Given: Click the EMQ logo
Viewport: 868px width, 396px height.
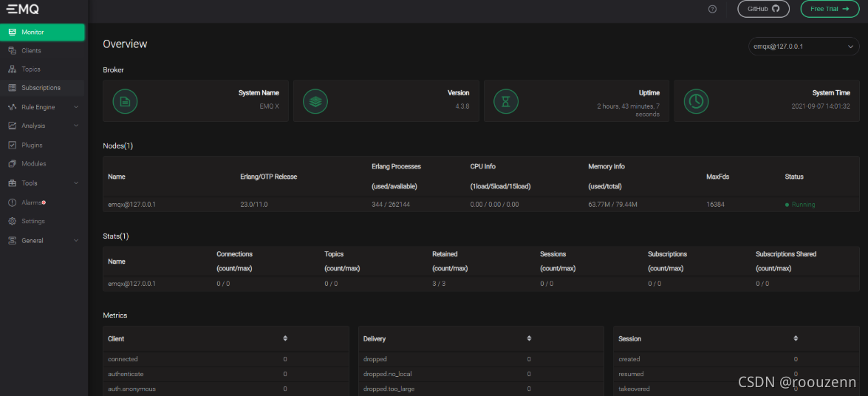Looking at the screenshot, I should click(x=23, y=10).
